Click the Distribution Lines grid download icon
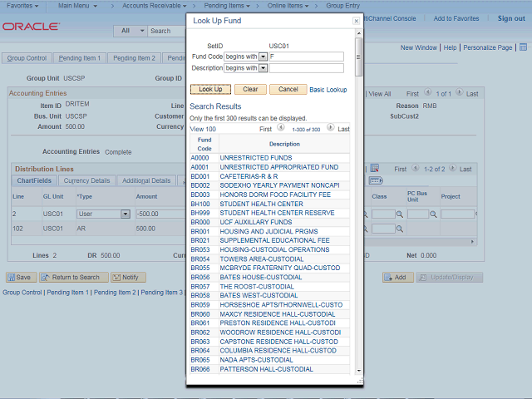This screenshot has height=399, width=532. coord(375,168)
